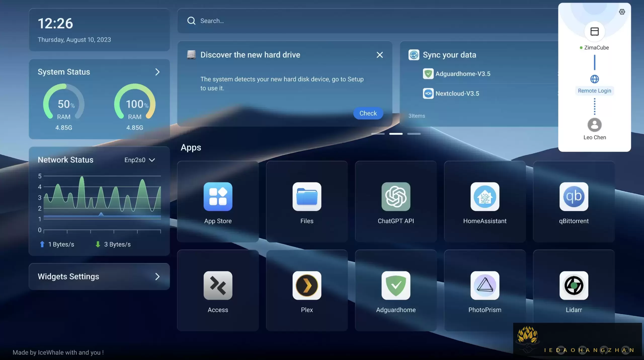Screen dimensions: 644x360
Task: Click the ZimaCube device icon
Action: 594,32
